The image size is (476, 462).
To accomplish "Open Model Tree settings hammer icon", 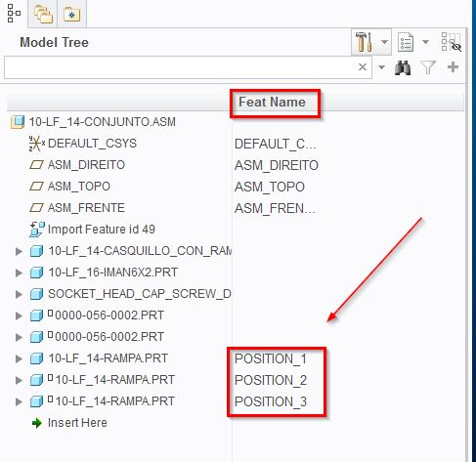I will click(x=364, y=42).
